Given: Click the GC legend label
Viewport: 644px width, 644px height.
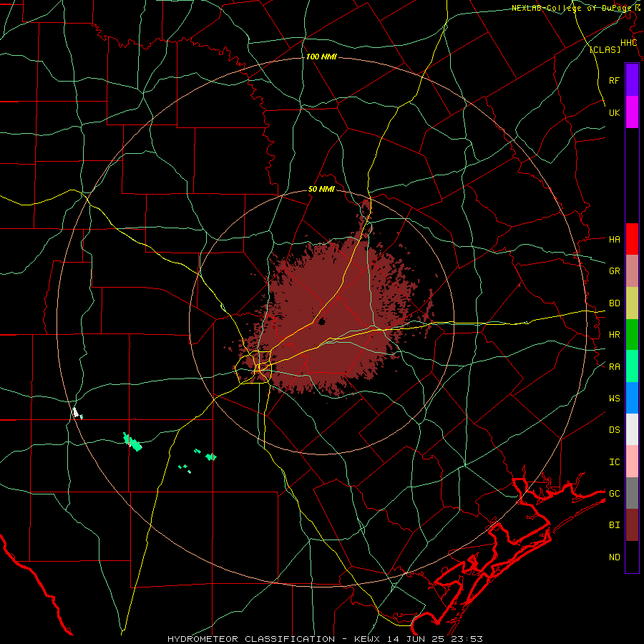Looking at the screenshot, I should pos(614,494).
